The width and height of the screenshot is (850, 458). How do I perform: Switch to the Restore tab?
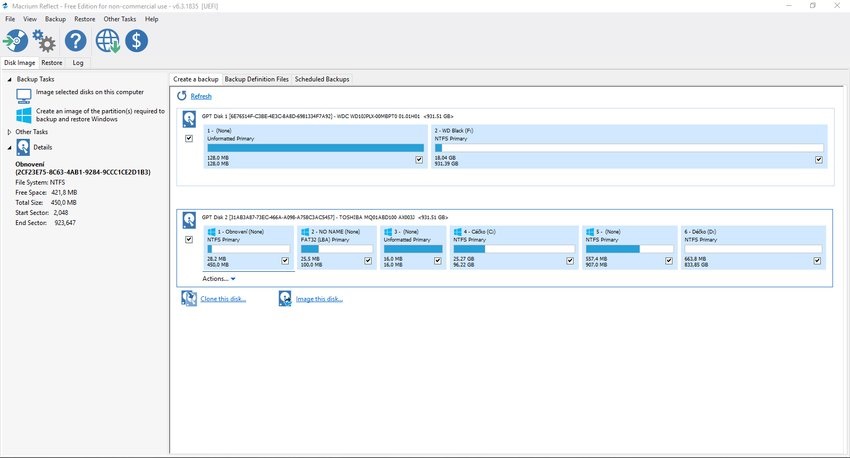51,63
